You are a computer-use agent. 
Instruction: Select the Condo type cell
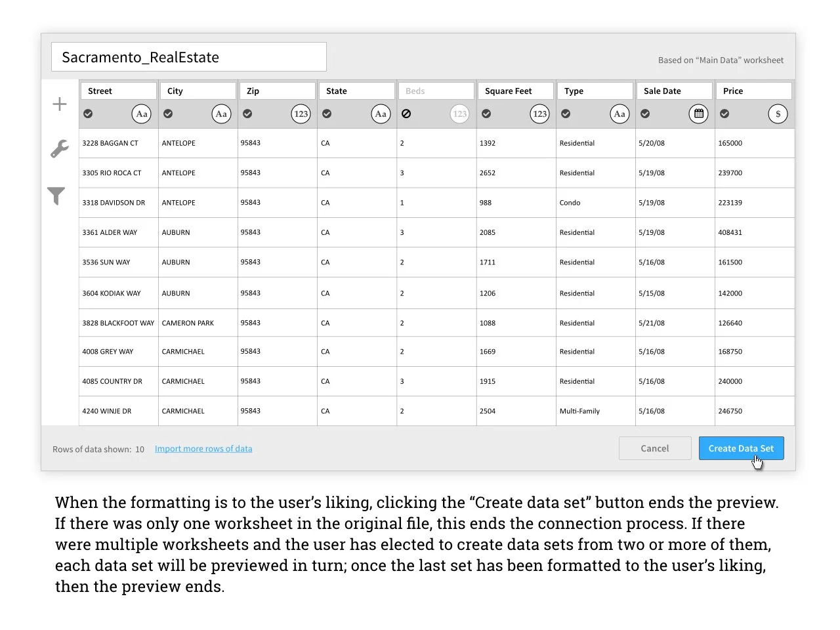pos(596,203)
